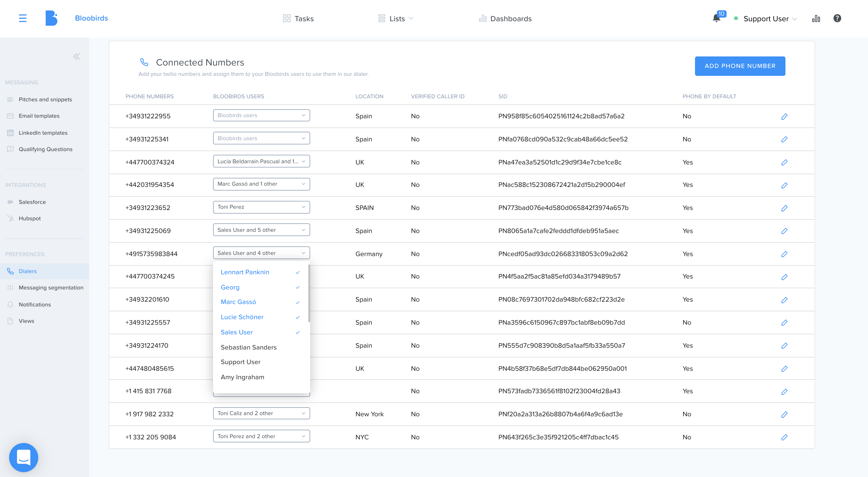Select the Dialers preference
Viewport: 868px width, 477px height.
tap(45, 271)
